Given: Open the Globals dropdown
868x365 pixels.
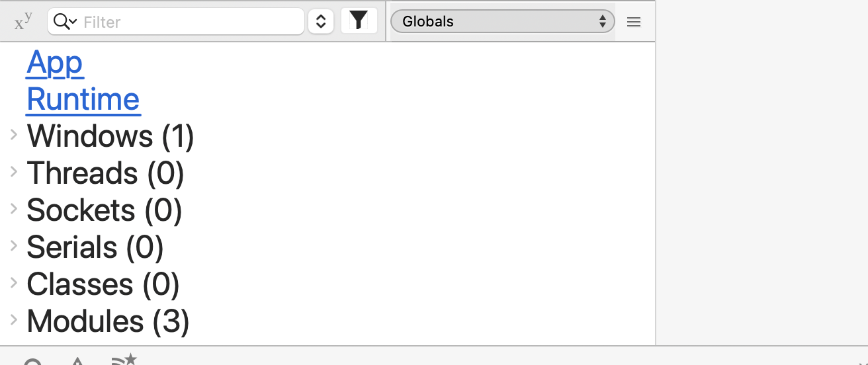Looking at the screenshot, I should [503, 21].
